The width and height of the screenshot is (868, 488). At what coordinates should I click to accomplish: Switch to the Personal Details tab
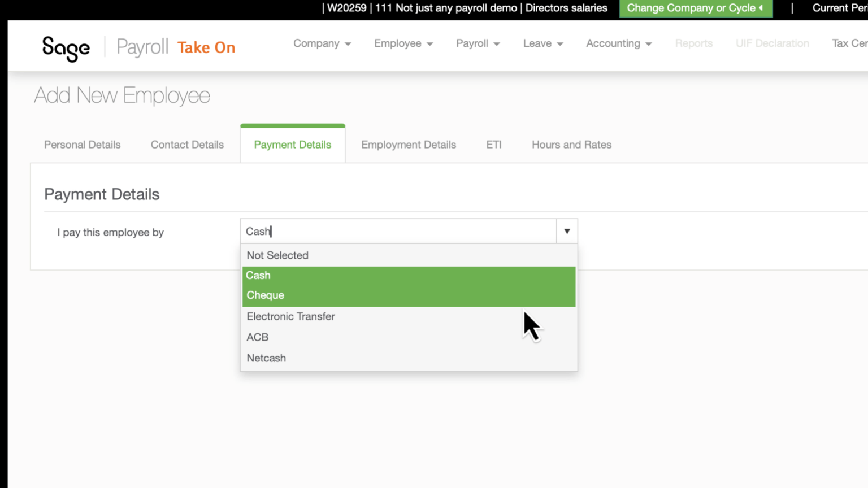82,145
